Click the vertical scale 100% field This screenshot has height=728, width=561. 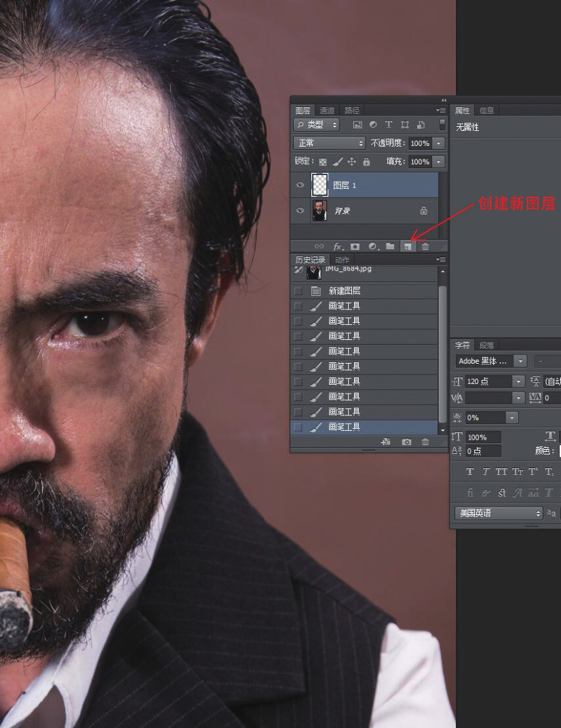click(x=483, y=437)
